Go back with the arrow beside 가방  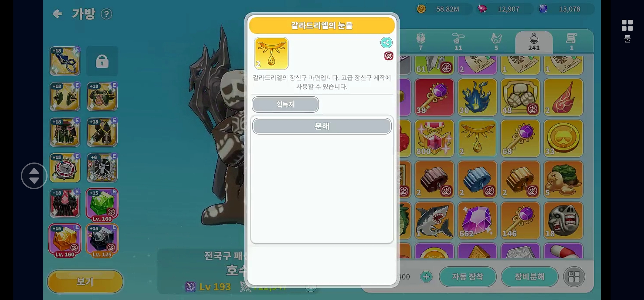[x=58, y=14]
